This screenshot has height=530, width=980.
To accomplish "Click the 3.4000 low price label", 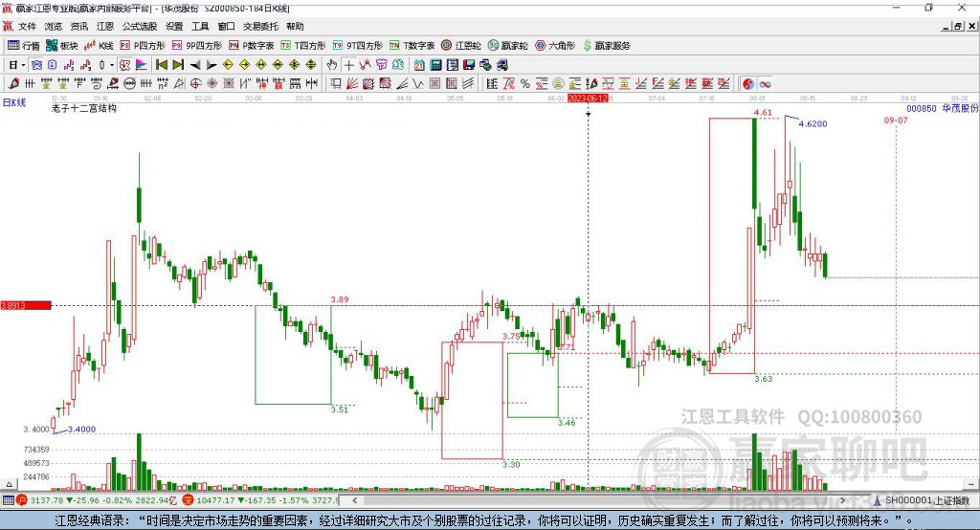I will [82, 429].
